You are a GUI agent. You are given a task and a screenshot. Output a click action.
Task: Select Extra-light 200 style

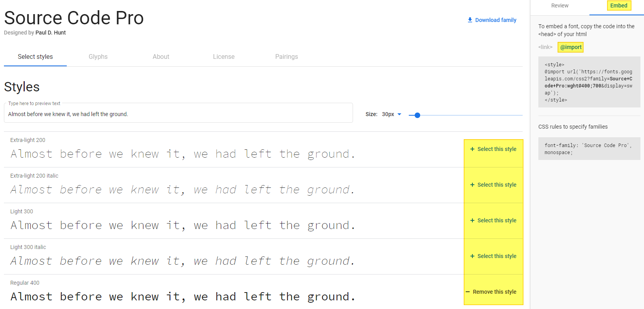coord(493,149)
